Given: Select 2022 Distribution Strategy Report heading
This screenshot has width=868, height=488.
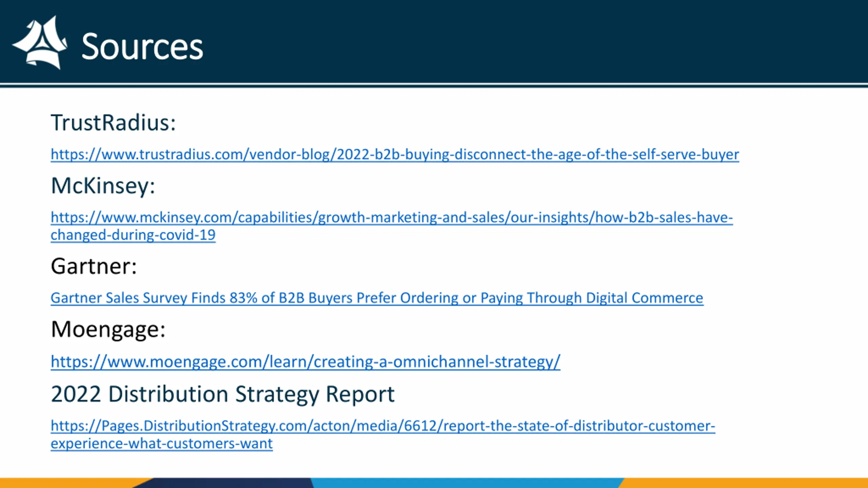Looking at the screenshot, I should (x=222, y=394).
